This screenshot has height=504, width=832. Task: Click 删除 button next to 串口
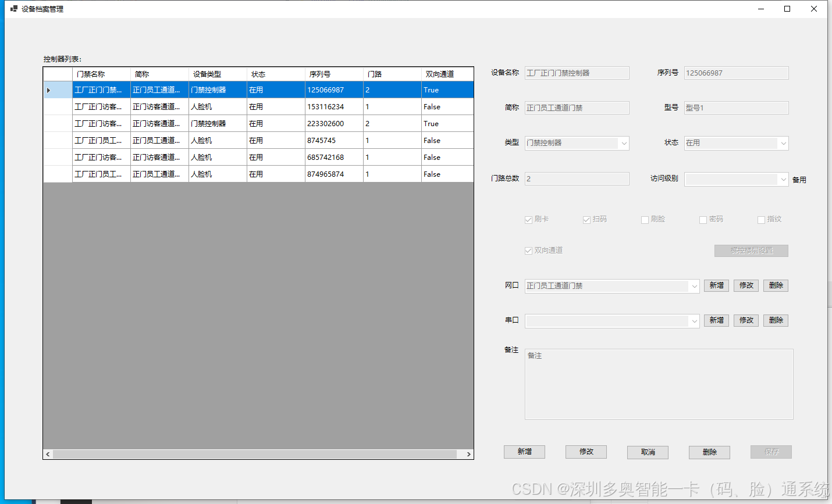[x=776, y=320]
